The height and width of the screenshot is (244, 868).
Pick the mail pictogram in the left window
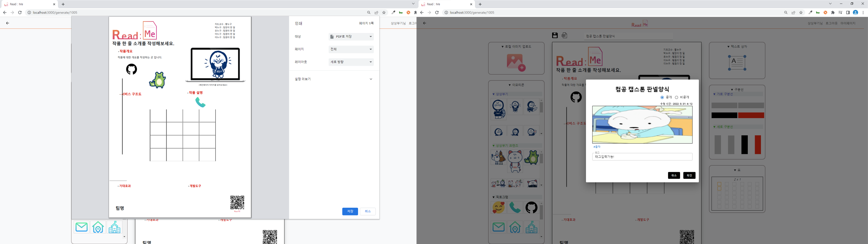click(x=82, y=227)
